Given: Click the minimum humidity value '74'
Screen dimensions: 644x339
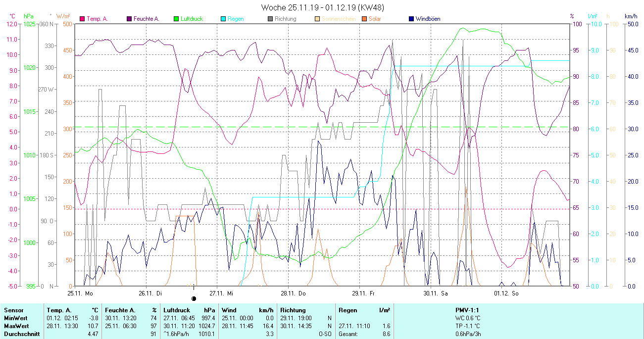Looking at the screenshot, I should (153, 318).
